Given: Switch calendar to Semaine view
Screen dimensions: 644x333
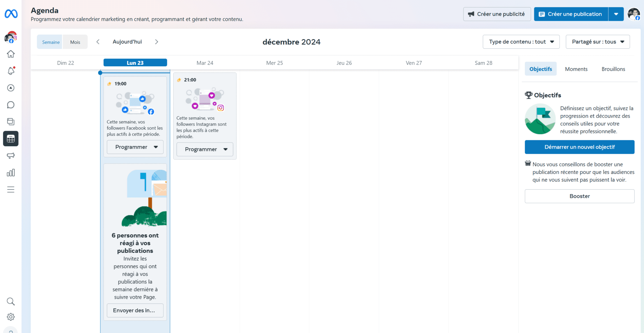Looking at the screenshot, I should tap(51, 42).
